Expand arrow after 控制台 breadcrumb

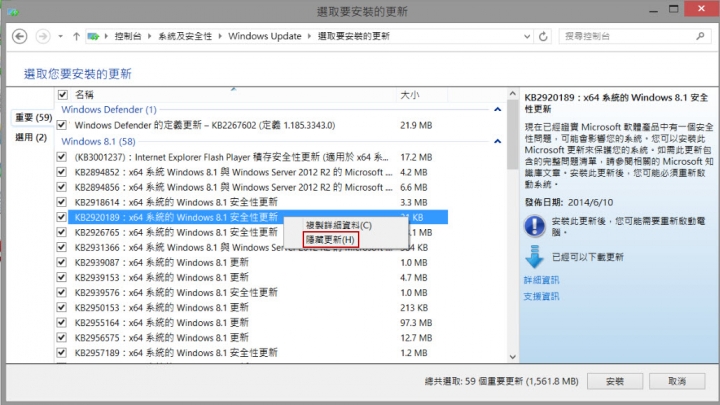(x=150, y=36)
